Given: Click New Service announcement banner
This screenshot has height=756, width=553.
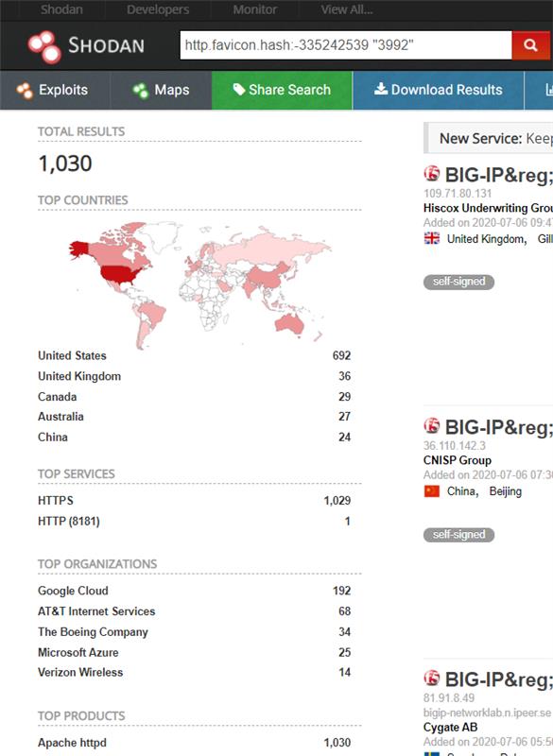Looking at the screenshot, I should (x=489, y=138).
